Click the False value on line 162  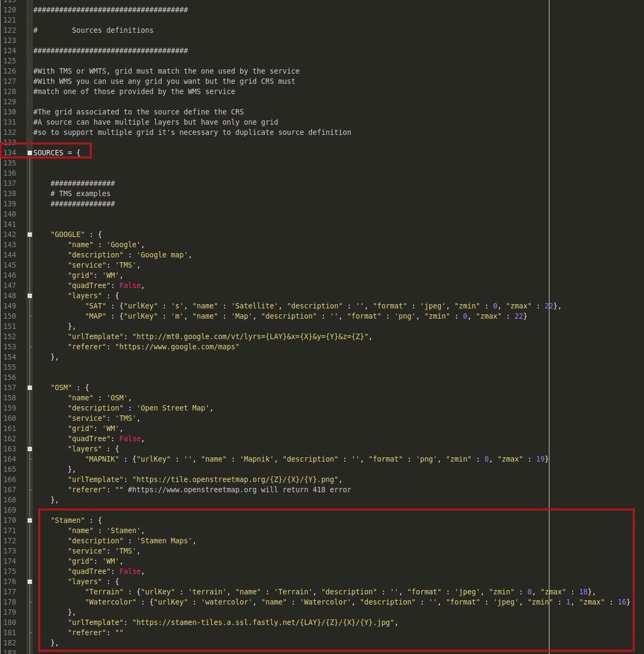coord(130,439)
